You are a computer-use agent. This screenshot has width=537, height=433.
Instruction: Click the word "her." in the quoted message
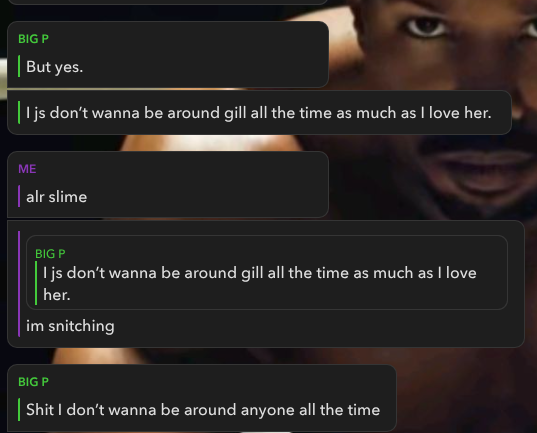click(57, 295)
